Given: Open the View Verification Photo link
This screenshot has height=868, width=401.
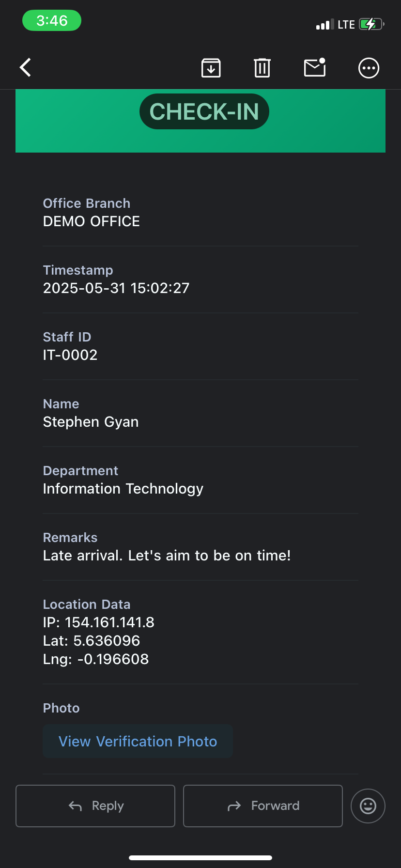Looking at the screenshot, I should [x=138, y=741].
